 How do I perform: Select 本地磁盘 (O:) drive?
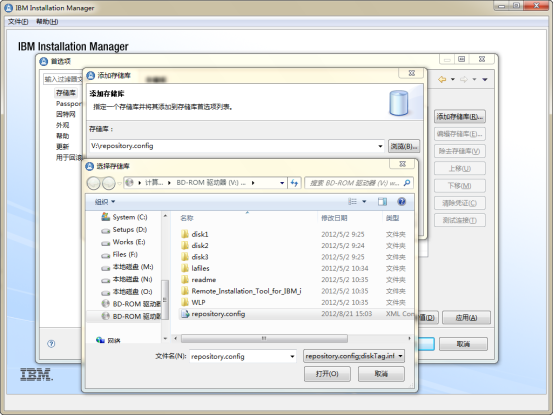127,292
